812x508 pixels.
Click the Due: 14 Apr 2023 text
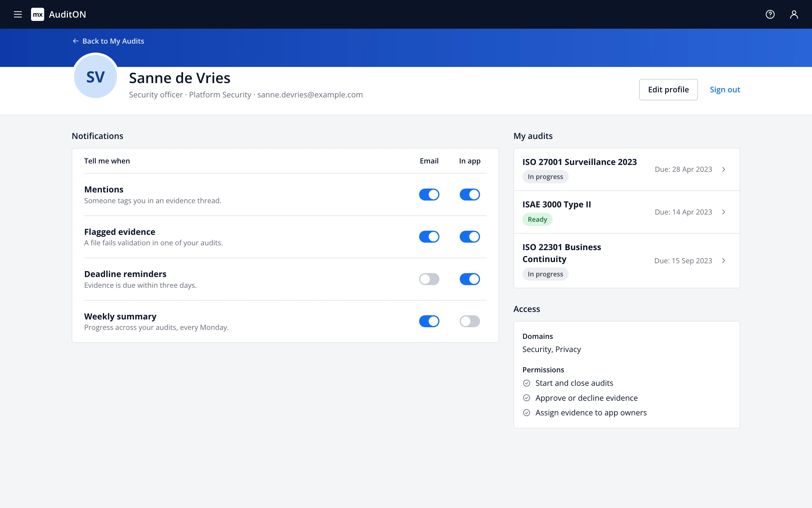[683, 212]
